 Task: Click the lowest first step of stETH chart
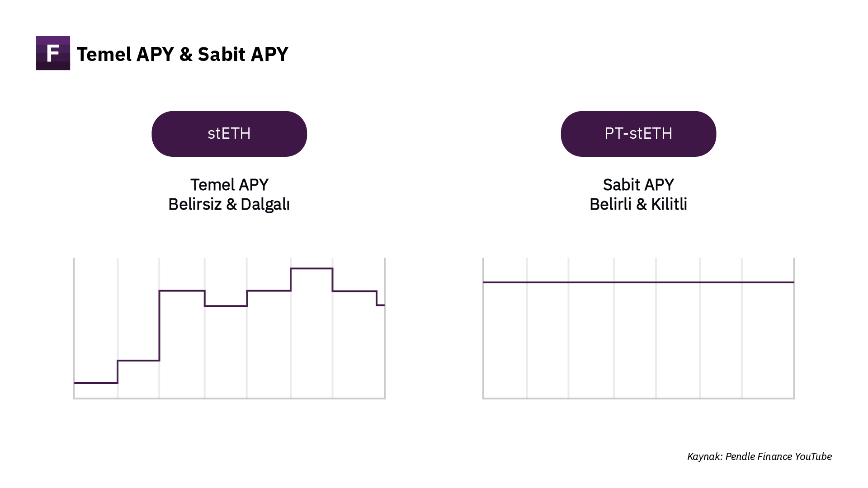point(95,383)
